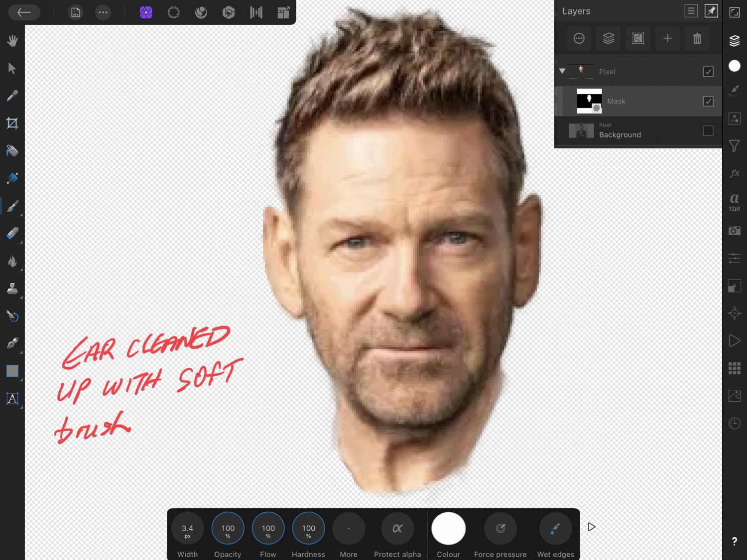
Task: Switch to the Export persona
Action: click(x=283, y=12)
